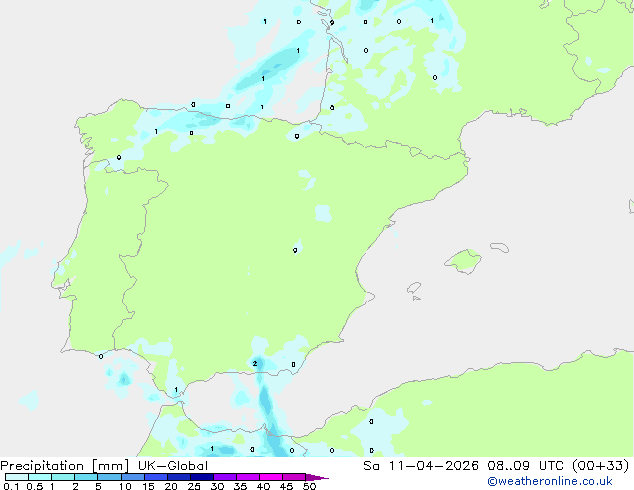Click the over-50 mm arrow end of legend
The image size is (634, 490).
[x=317, y=477]
